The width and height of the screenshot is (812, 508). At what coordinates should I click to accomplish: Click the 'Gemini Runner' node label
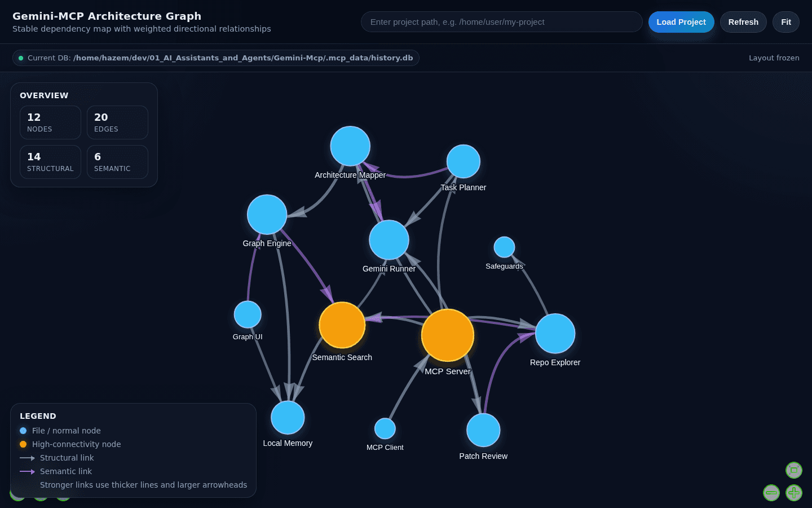point(389,269)
